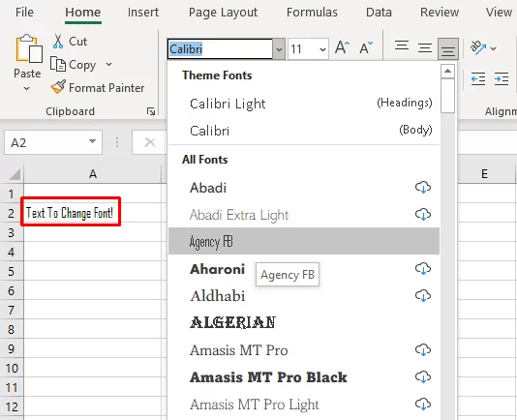Expand the Name Box dropdown for A2

coord(92,141)
